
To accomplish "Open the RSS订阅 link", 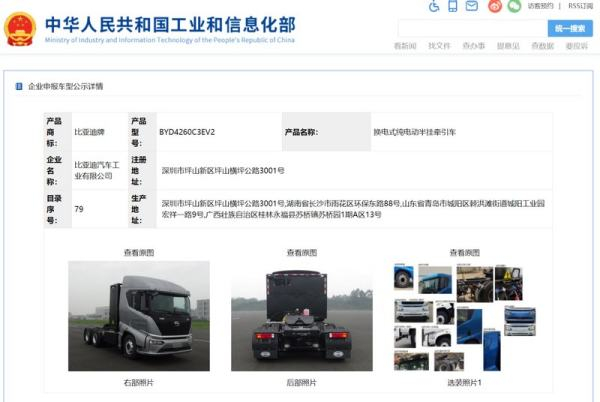I will tap(580, 6).
